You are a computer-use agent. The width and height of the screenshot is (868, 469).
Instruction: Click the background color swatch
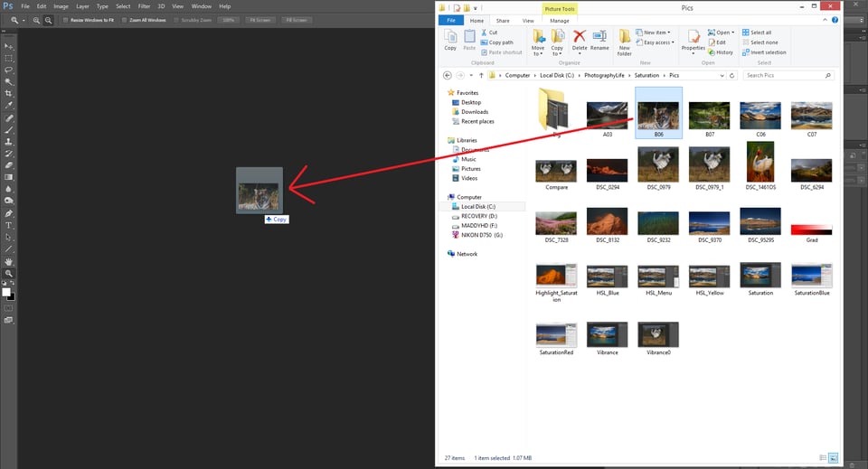(x=12, y=297)
